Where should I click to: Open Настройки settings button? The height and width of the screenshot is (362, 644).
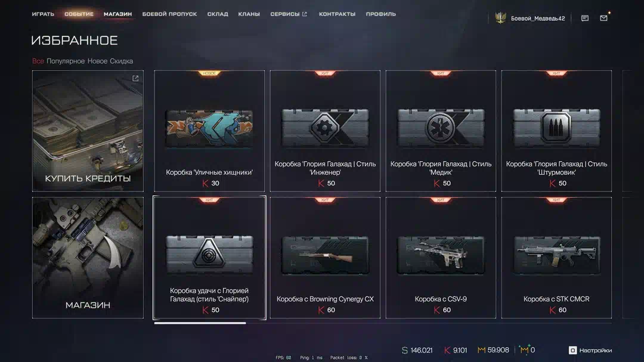[590, 350]
